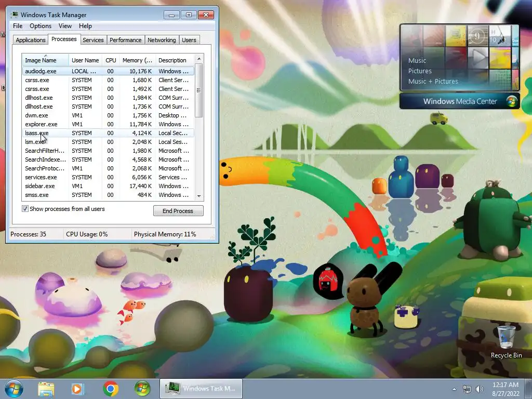Sort by Image Name column header
The width and height of the screenshot is (532, 399).
coord(45,60)
